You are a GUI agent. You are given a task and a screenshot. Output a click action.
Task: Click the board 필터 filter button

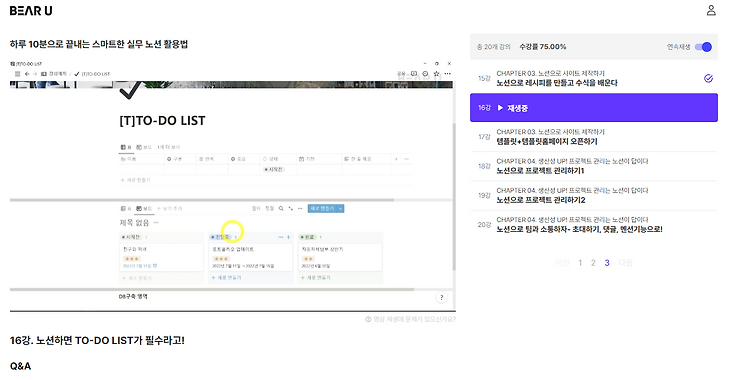pyautogui.click(x=256, y=209)
